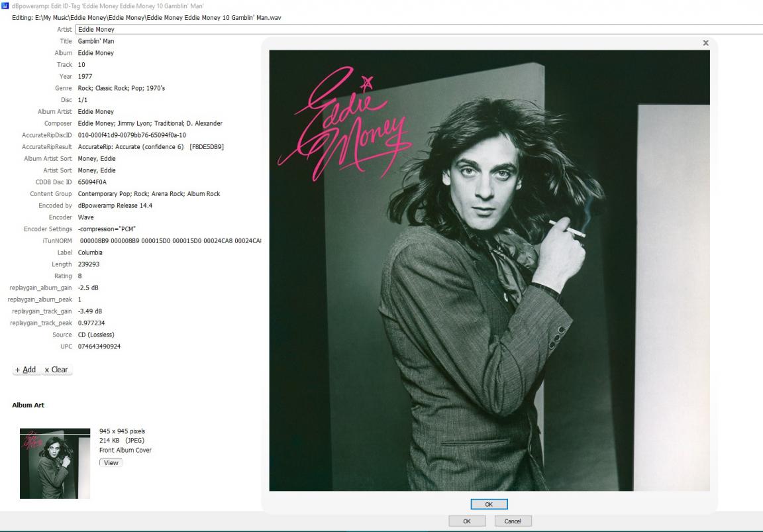Image resolution: width=763 pixels, height=532 pixels.
Task: Click the UPC field label
Action: pos(66,346)
